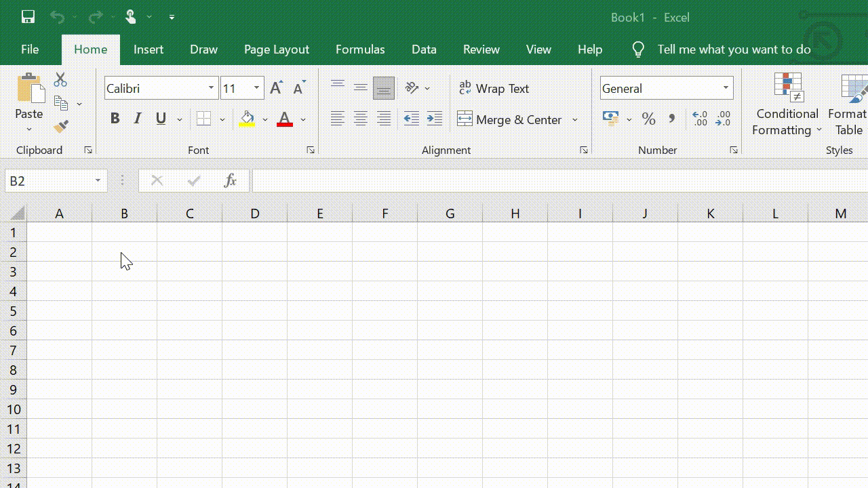Align text right
The image size is (868, 488).
tap(384, 119)
